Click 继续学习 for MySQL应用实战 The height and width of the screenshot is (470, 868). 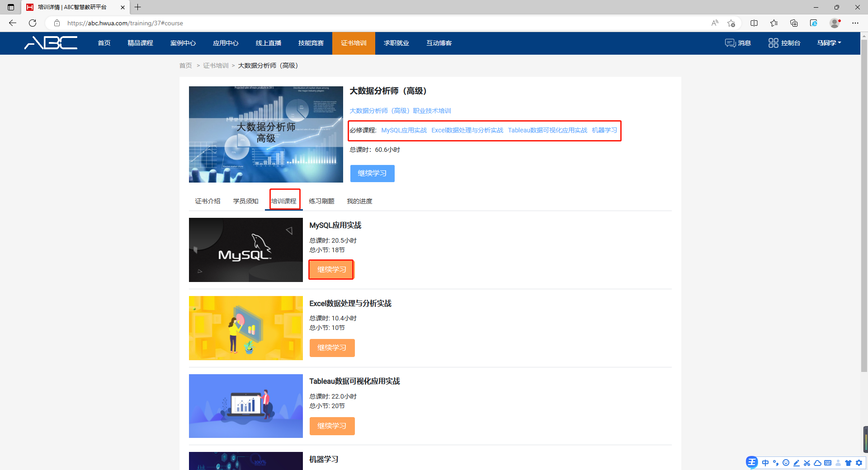(331, 270)
